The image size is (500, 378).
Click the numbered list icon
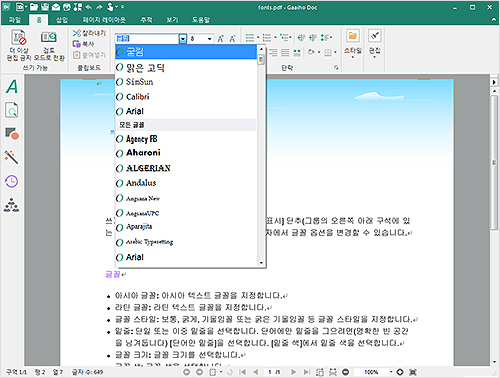coord(267,38)
